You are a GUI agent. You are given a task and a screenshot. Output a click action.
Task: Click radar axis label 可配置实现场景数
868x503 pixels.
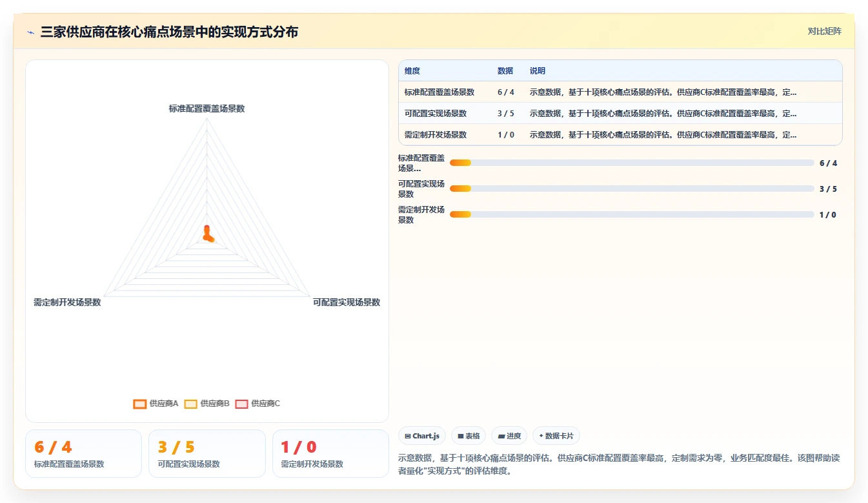pos(347,302)
